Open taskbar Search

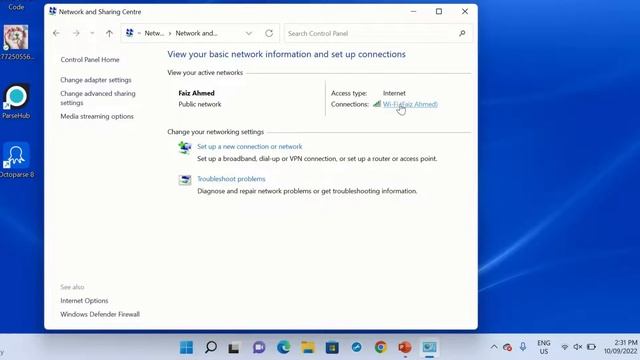[211, 347]
